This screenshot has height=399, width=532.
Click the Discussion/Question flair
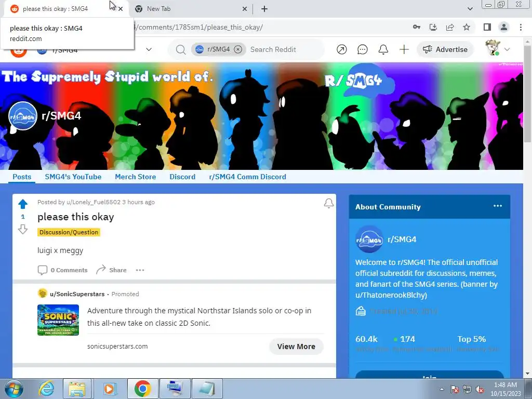point(69,232)
